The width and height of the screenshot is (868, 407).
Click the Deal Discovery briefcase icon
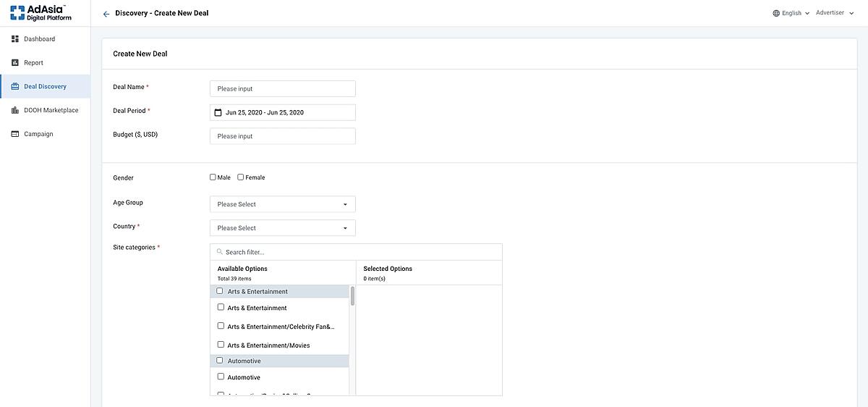pos(15,87)
